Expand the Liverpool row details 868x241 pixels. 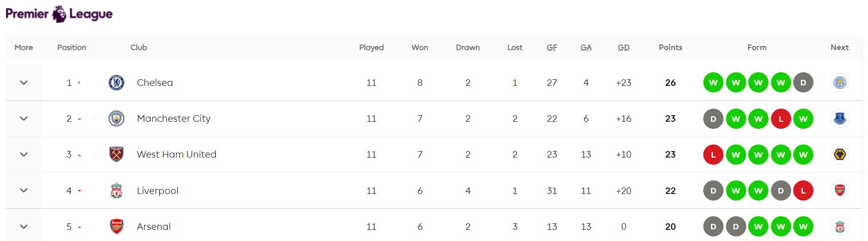[x=24, y=190]
